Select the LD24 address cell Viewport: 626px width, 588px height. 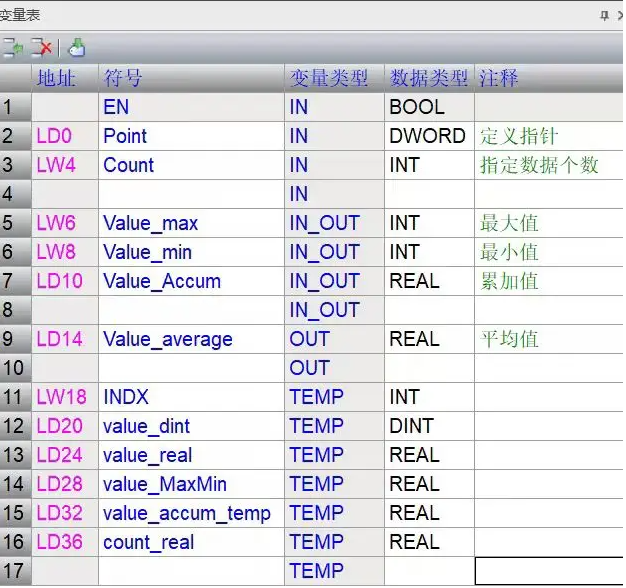pos(65,455)
